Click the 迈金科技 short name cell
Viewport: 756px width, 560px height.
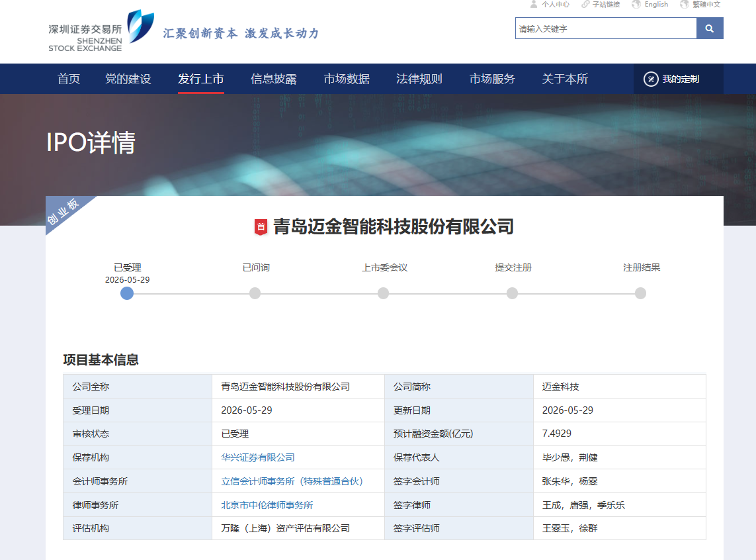pos(620,387)
